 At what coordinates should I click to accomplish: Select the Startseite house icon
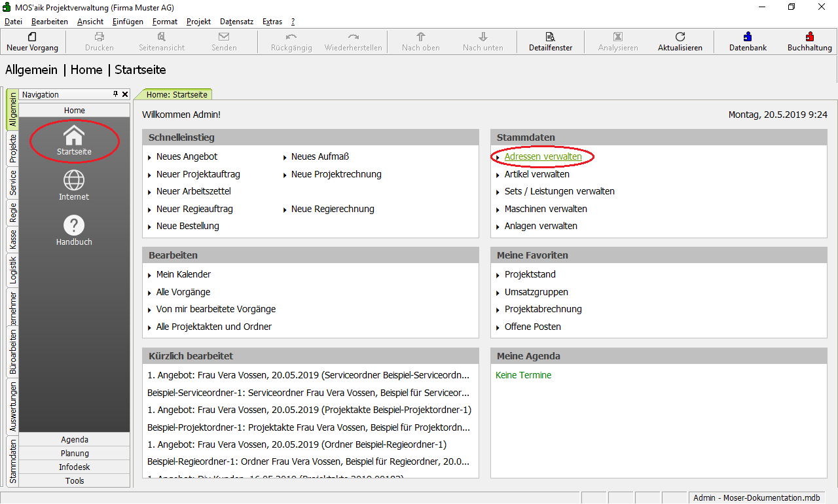(x=74, y=135)
